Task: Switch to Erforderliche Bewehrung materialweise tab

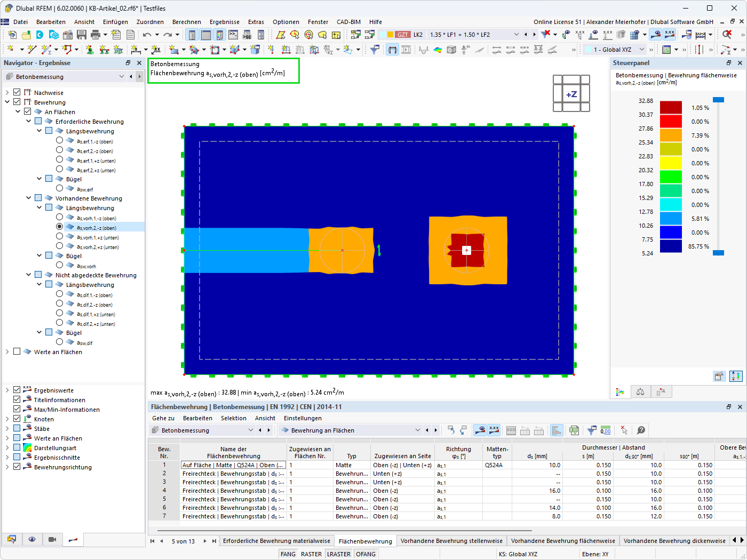Action: click(x=276, y=541)
